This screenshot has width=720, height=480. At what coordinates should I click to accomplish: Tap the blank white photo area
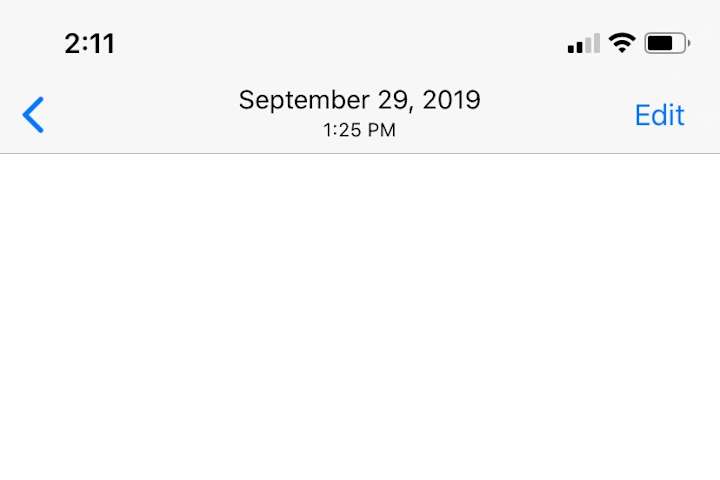click(360, 317)
